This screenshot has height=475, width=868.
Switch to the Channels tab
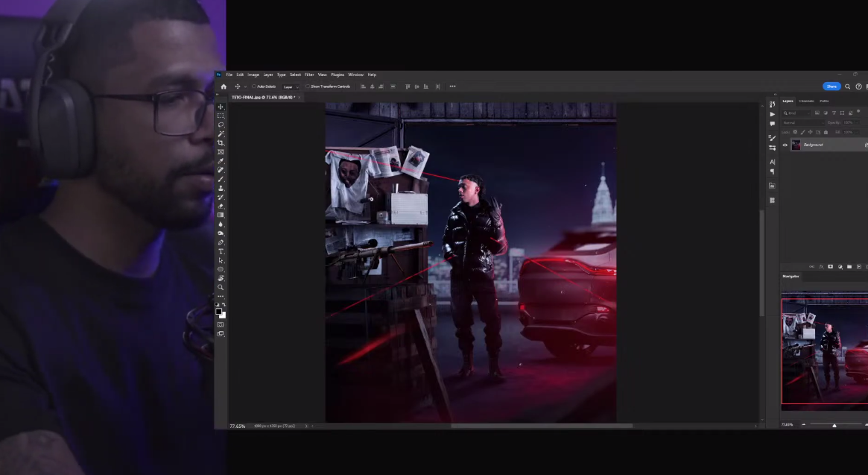(806, 101)
